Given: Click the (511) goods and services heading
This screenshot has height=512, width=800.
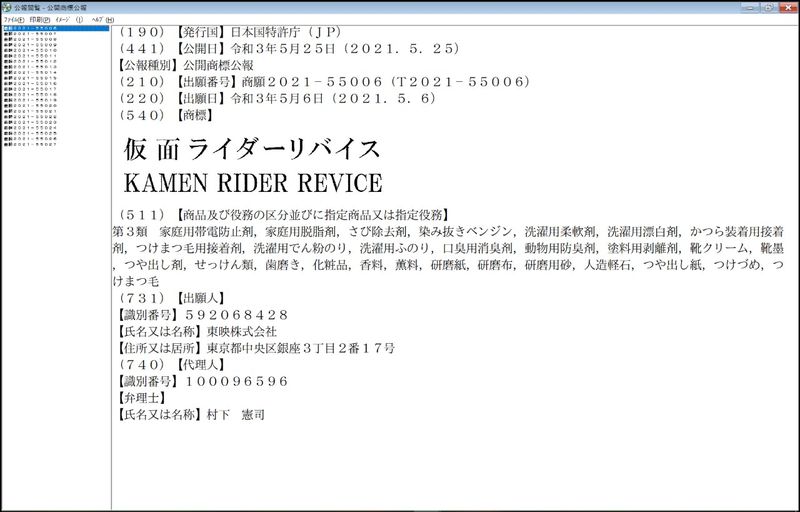Looking at the screenshot, I should [x=284, y=214].
